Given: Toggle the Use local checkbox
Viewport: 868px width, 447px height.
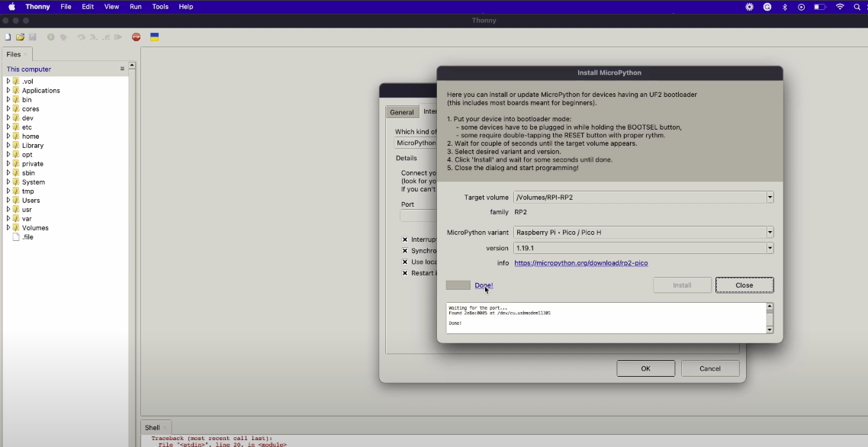Looking at the screenshot, I should 405,262.
